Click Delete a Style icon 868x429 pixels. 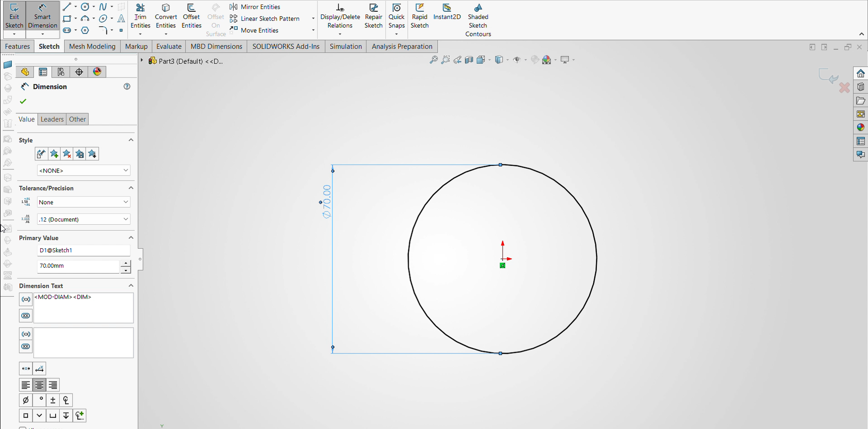click(67, 154)
